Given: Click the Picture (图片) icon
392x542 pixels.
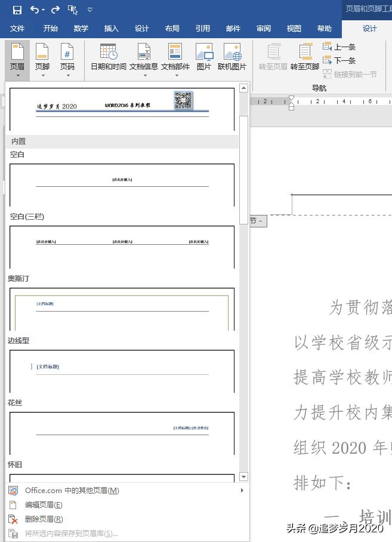Looking at the screenshot, I should (204, 57).
